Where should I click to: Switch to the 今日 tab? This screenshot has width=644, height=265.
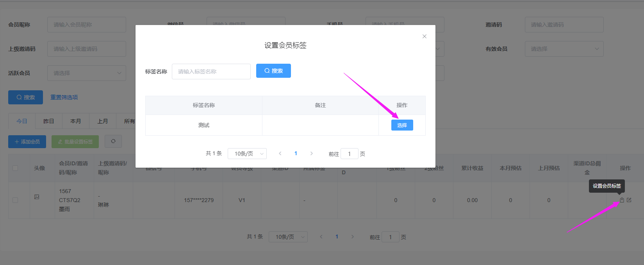click(22, 121)
